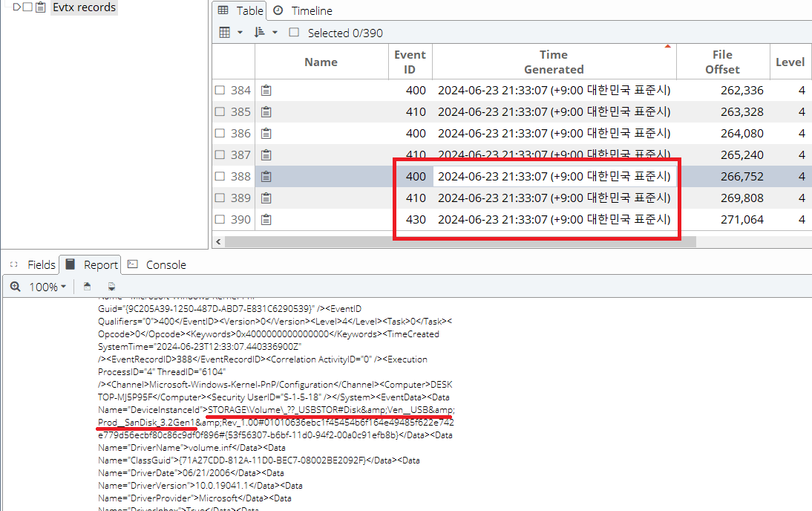Click the next page icon in Report toolbar
This screenshot has width=812, height=511.
pyautogui.click(x=112, y=287)
